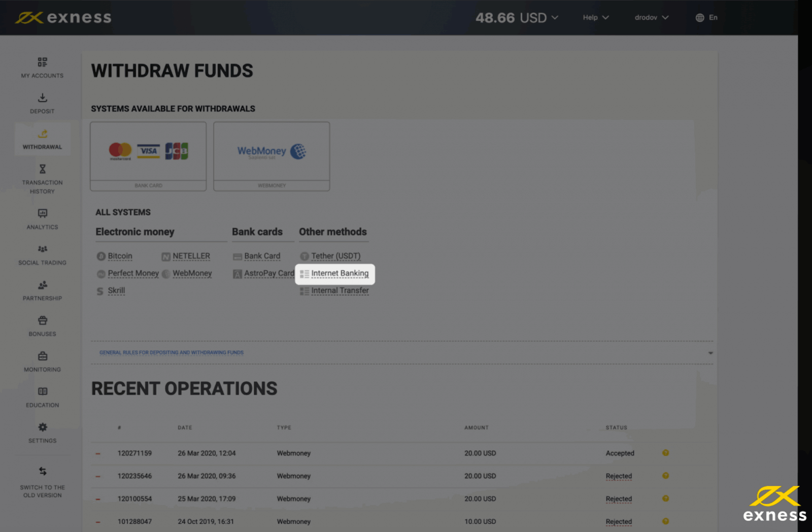This screenshot has width=812, height=532.
Task: Expand the general rules section arrow
Action: pos(710,353)
